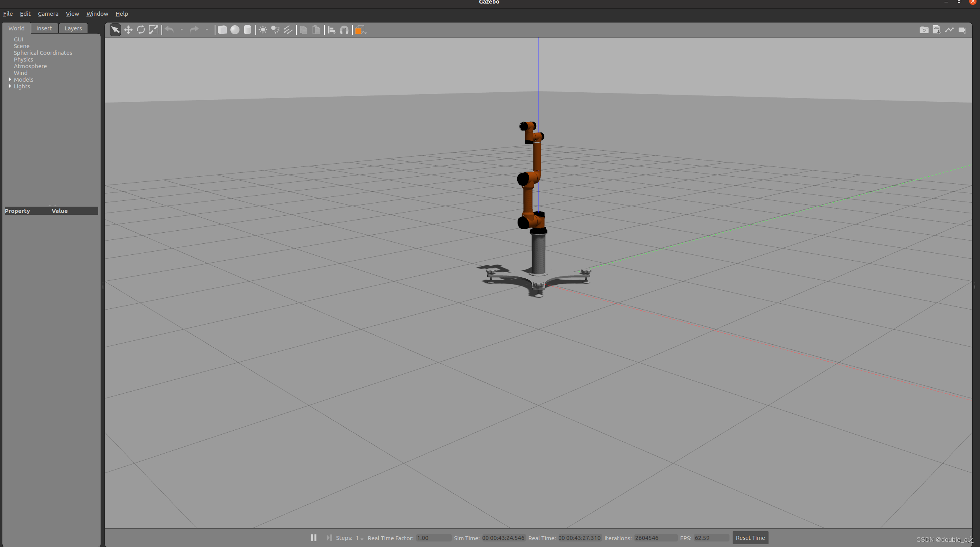This screenshot has width=980, height=547.
Task: Select the Models tree label
Action: coord(24,80)
